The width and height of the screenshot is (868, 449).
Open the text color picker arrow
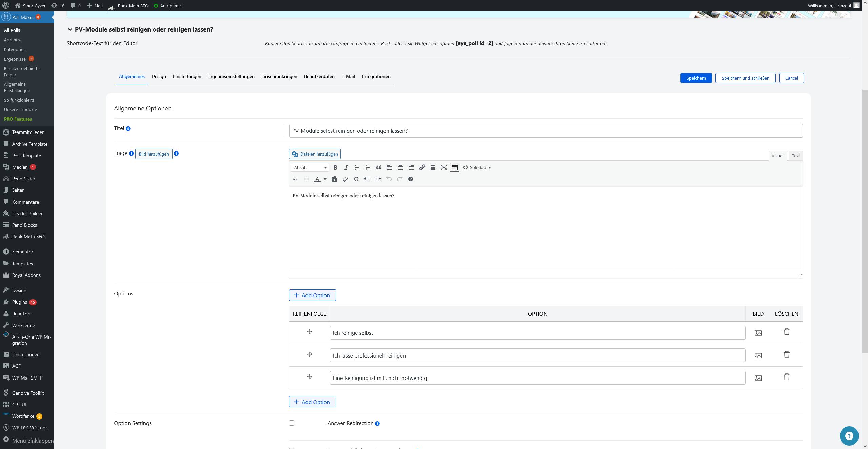pyautogui.click(x=325, y=179)
